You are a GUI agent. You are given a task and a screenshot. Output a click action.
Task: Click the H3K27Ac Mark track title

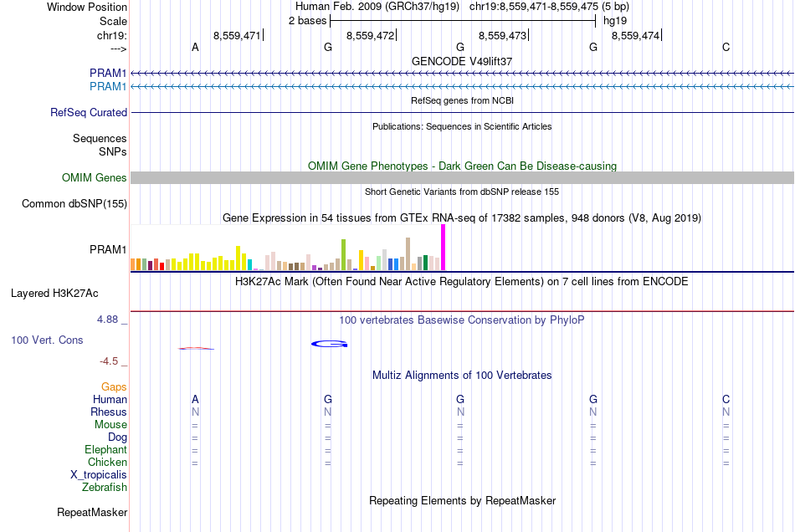coord(462,281)
